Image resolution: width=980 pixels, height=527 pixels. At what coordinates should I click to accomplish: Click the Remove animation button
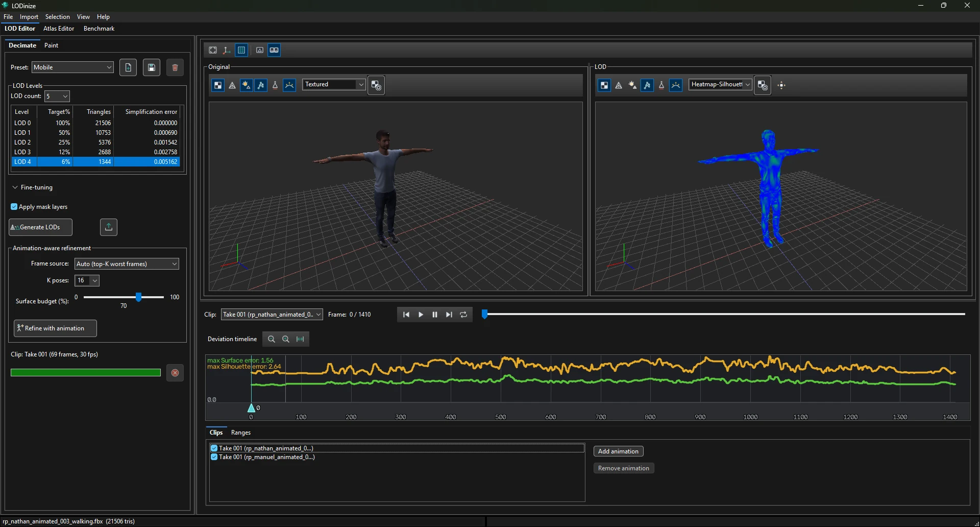624,468
